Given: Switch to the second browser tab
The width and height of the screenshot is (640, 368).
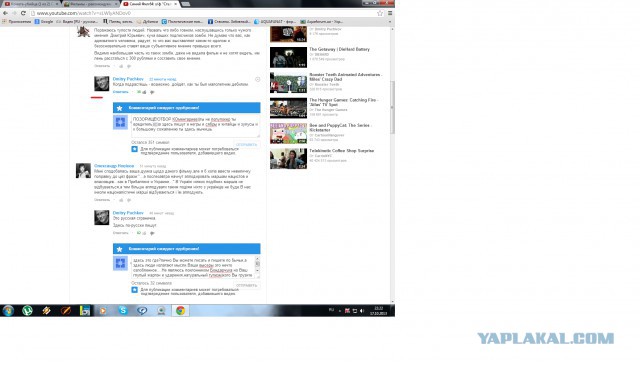Looking at the screenshot, I should tap(91, 4).
